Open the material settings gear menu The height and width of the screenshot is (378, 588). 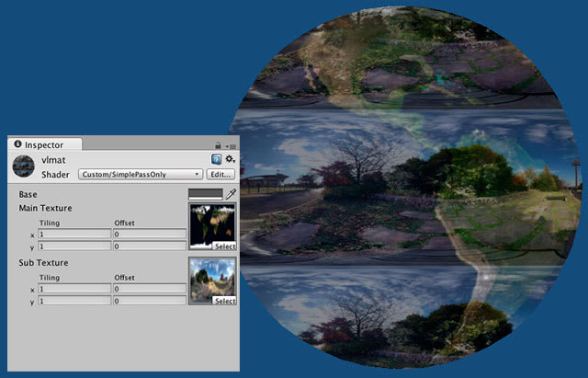point(230,159)
